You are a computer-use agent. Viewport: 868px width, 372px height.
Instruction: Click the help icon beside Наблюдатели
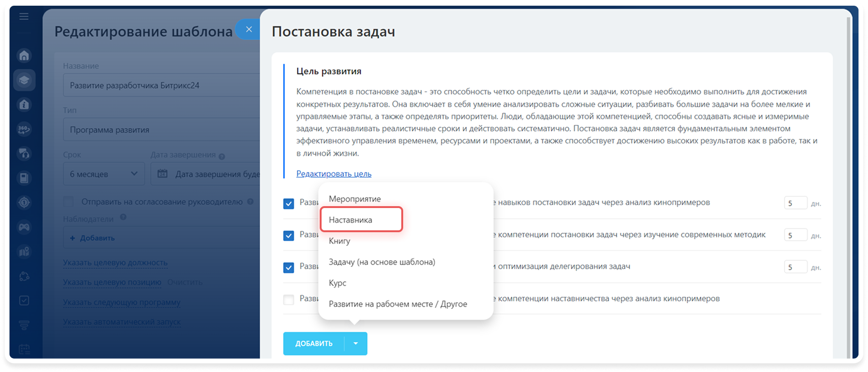click(123, 217)
